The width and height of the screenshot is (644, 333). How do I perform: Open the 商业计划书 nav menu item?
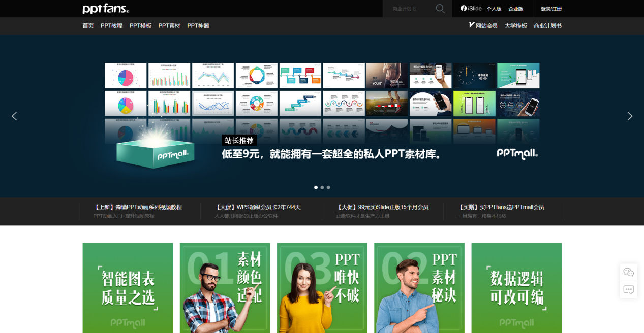(x=547, y=26)
